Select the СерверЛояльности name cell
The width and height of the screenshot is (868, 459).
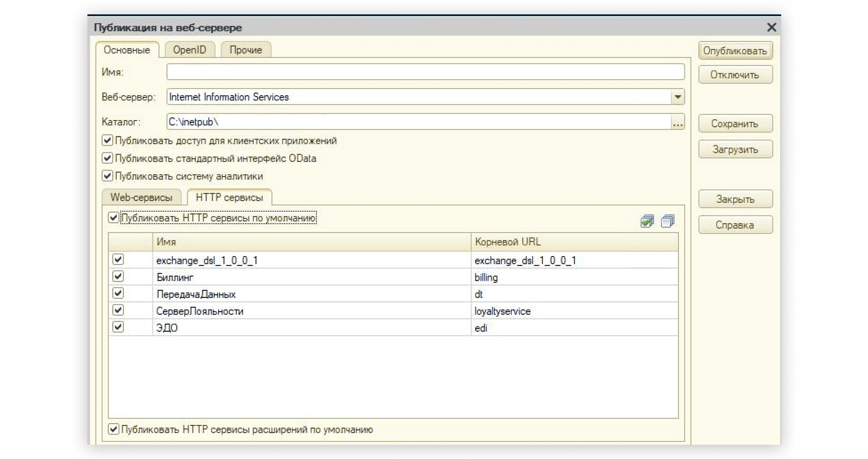[x=312, y=310]
